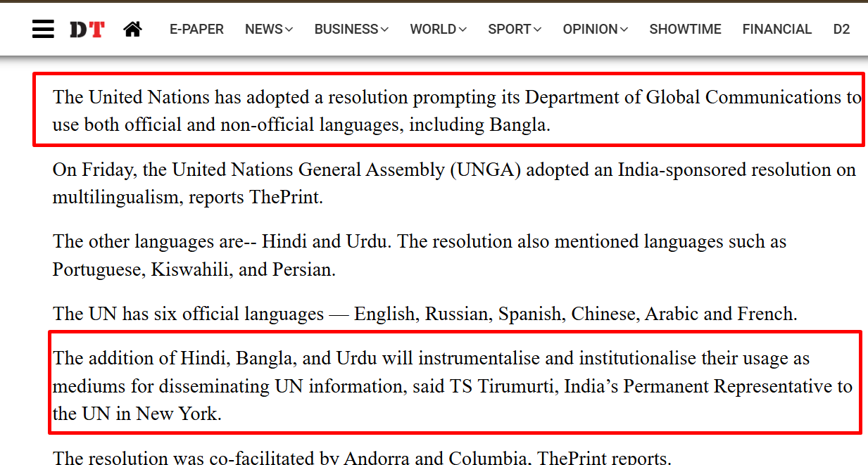Click the text 'The other languages are-- Hindi and Urdu'
868x465 pixels.
click(x=220, y=241)
